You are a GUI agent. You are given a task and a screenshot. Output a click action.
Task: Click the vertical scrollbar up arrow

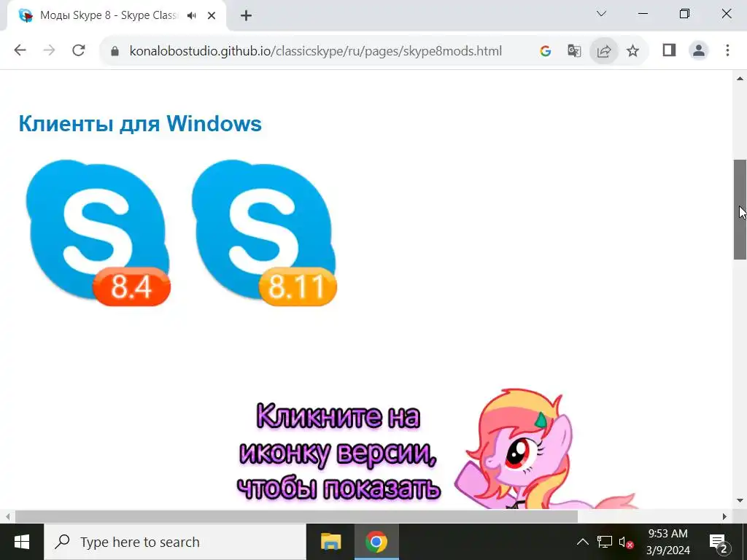(740, 78)
